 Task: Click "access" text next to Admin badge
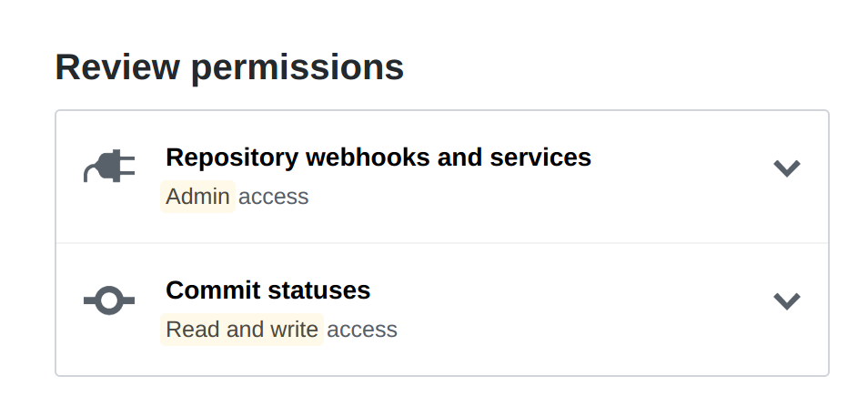tap(274, 197)
